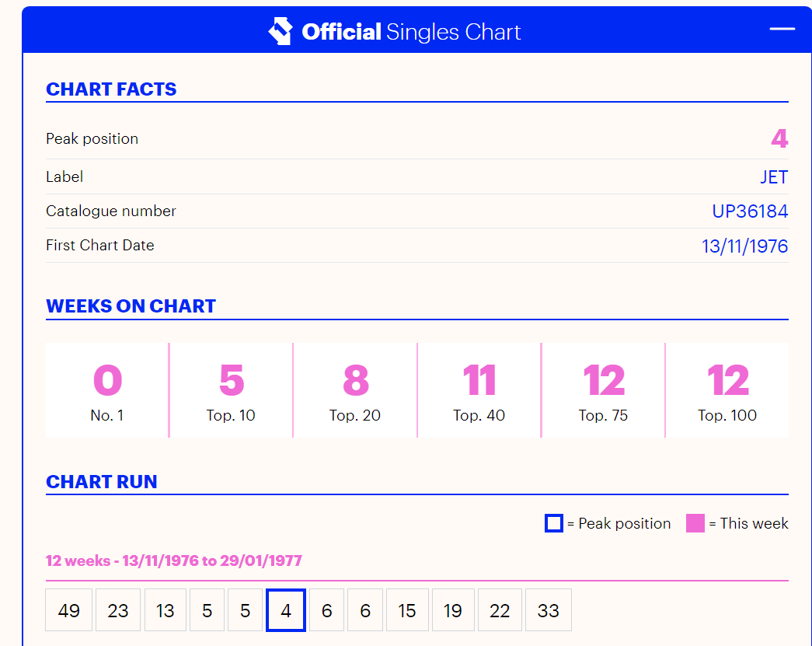Image resolution: width=812 pixels, height=646 pixels.
Task: Open the 13/11/1976 first chart date link
Action: coord(744,246)
